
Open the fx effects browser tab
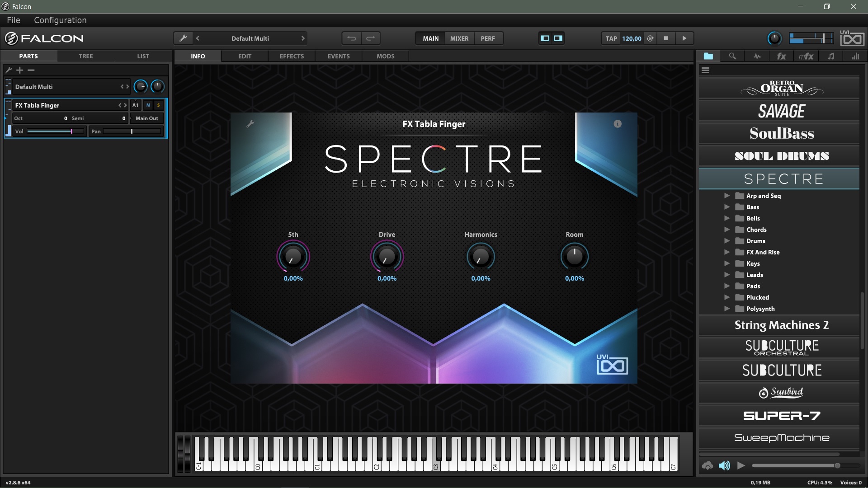781,56
